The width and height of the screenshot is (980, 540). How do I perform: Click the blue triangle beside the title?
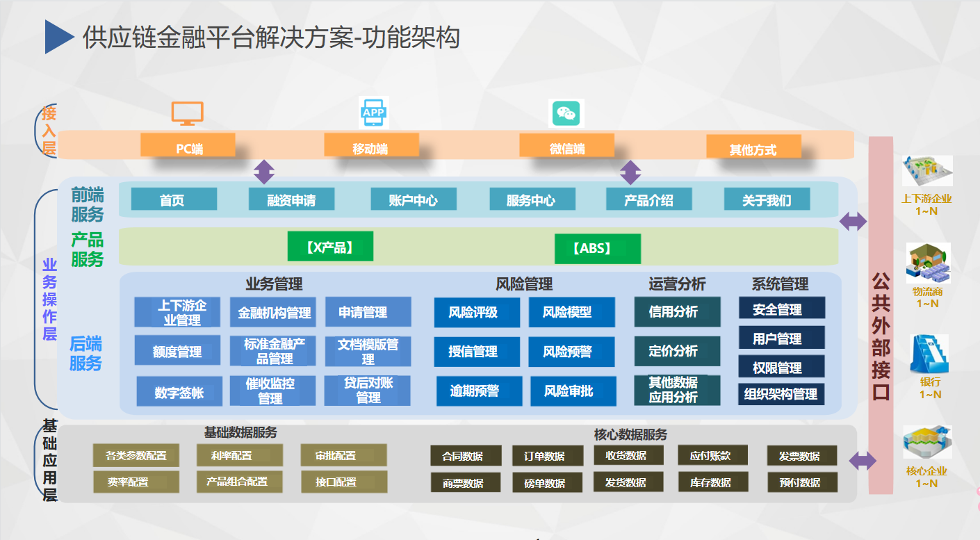[59, 37]
